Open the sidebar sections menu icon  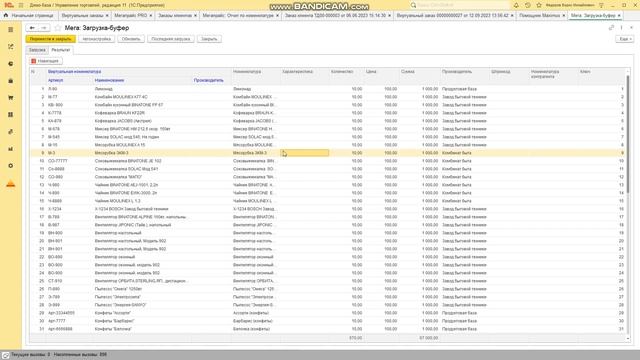[11, 30]
